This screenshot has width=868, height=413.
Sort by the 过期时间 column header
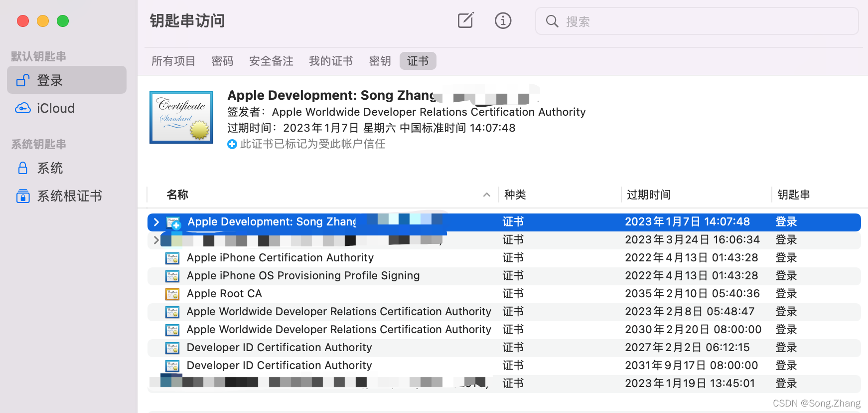[649, 195]
